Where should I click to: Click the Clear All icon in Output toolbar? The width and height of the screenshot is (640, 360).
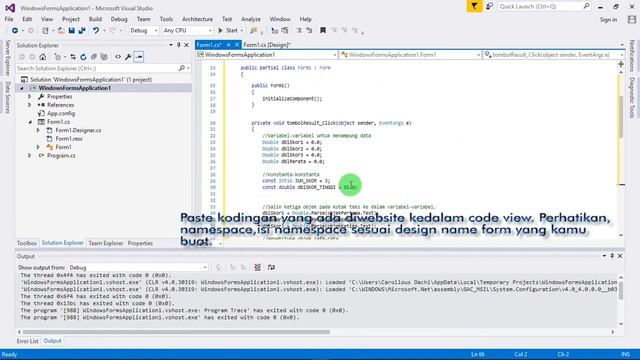coord(258,267)
